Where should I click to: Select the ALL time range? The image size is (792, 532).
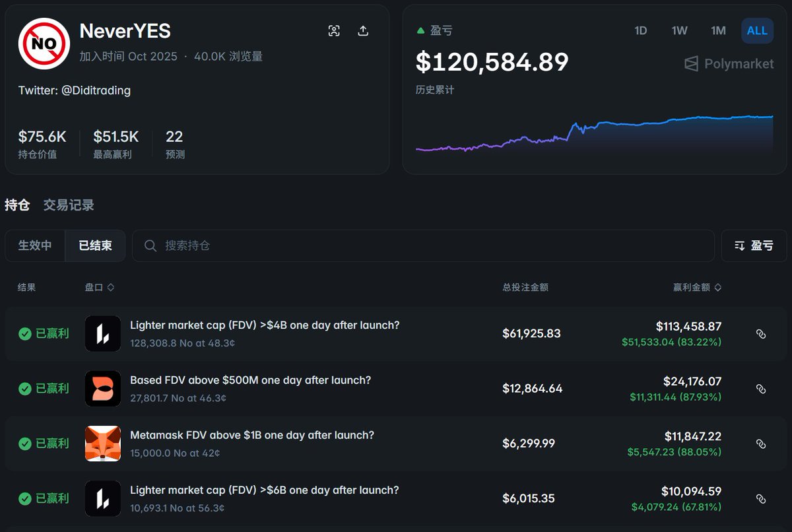(757, 31)
